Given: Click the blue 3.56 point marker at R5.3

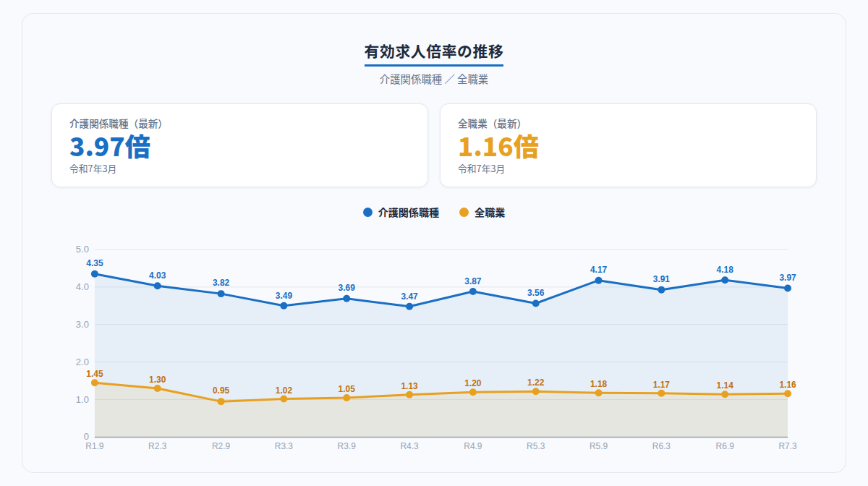Looking at the screenshot, I should [x=536, y=304].
